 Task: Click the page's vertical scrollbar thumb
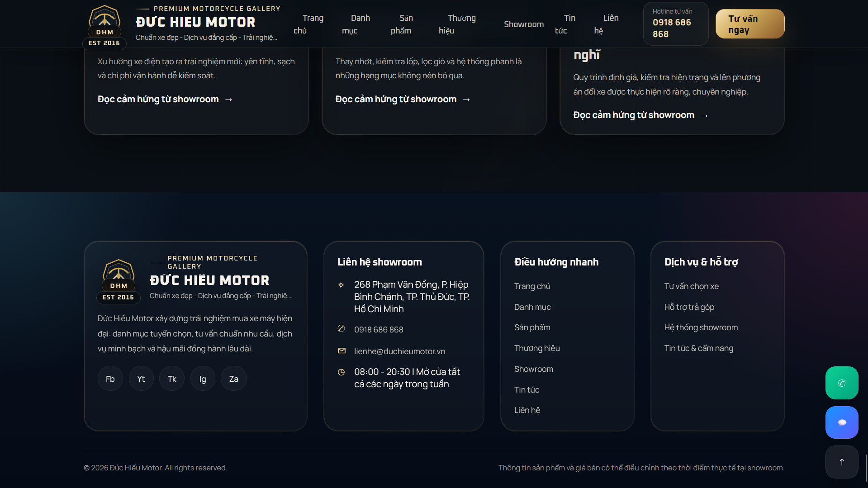pyautogui.click(x=866, y=468)
